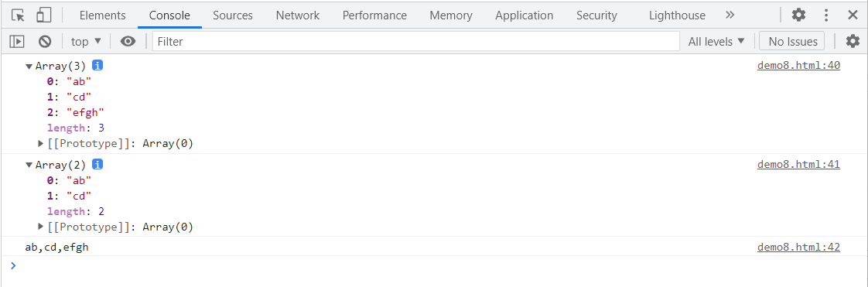Click the info badge next to Array(2)
The image size is (868, 287).
click(x=97, y=165)
